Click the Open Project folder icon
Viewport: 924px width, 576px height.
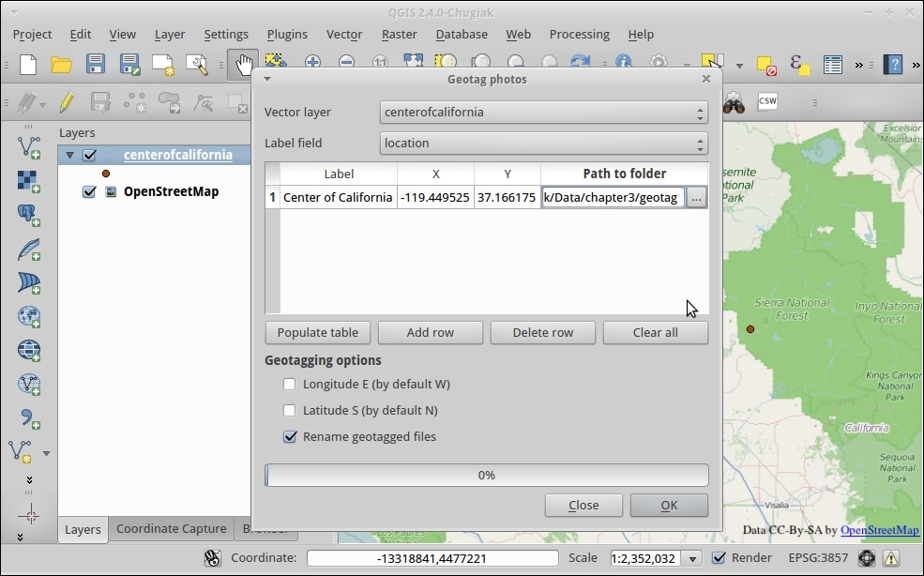point(62,64)
